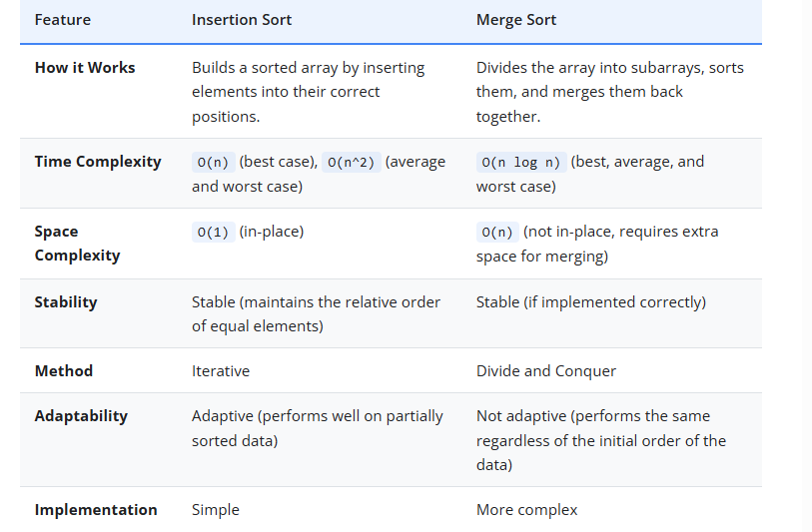Click the "Adaptability" row label
812x532 pixels.
click(81, 416)
